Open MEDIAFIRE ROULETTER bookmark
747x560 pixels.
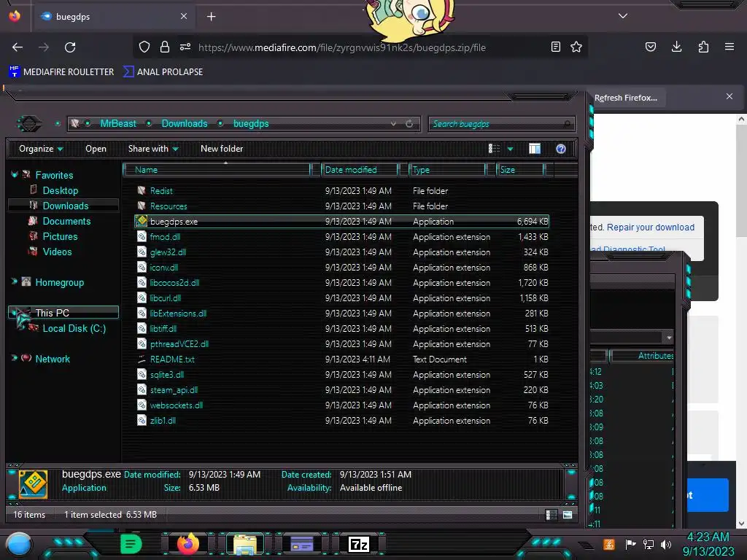(61, 72)
